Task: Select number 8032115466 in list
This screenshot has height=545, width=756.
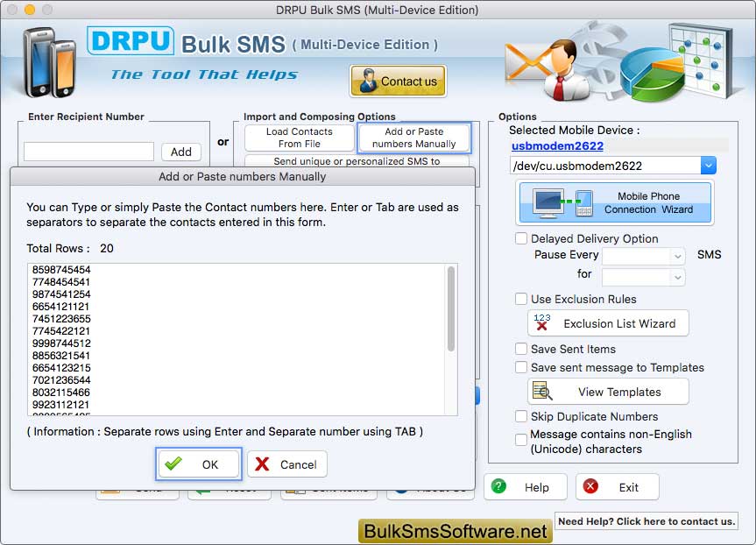Action: coord(61,393)
